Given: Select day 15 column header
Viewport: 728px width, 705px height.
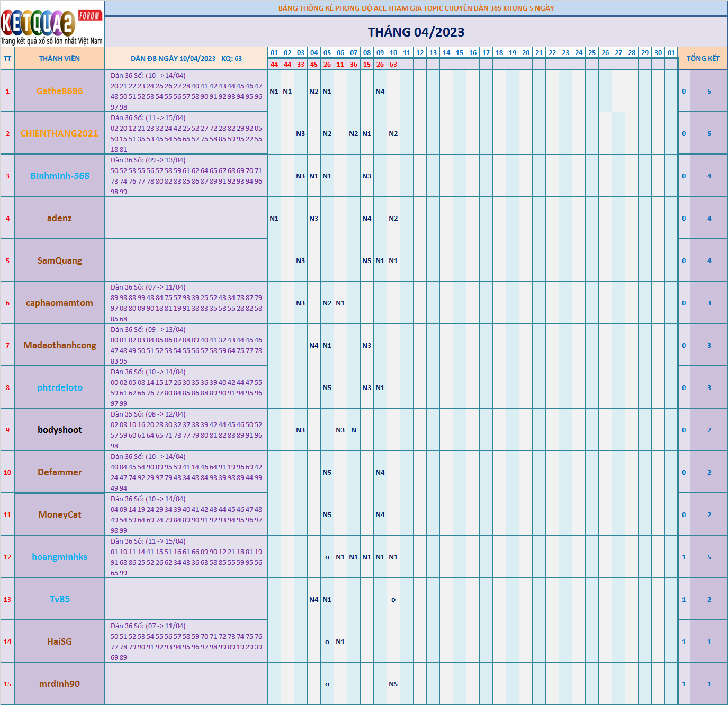Looking at the screenshot, I should point(460,52).
